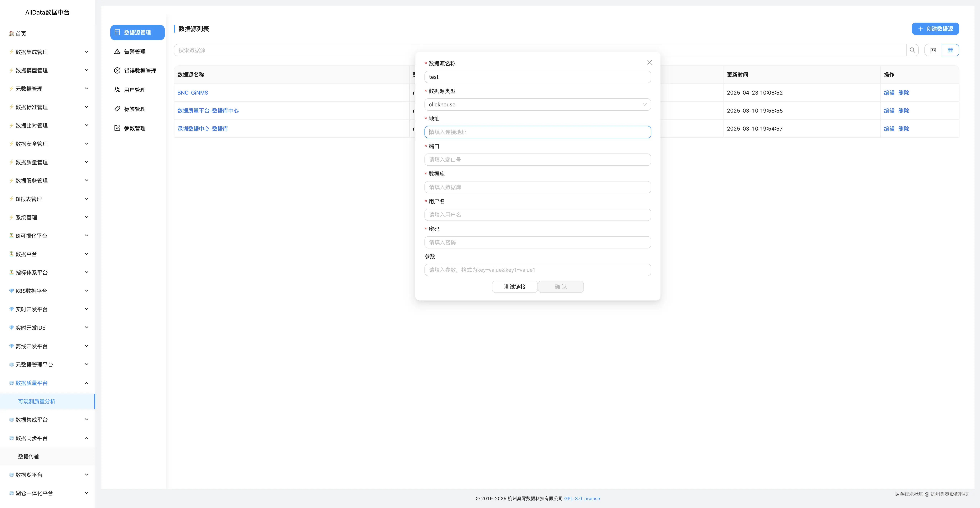The width and height of the screenshot is (980, 508).
Task: Open the BNC-GiNMS data source link
Action: 193,93
